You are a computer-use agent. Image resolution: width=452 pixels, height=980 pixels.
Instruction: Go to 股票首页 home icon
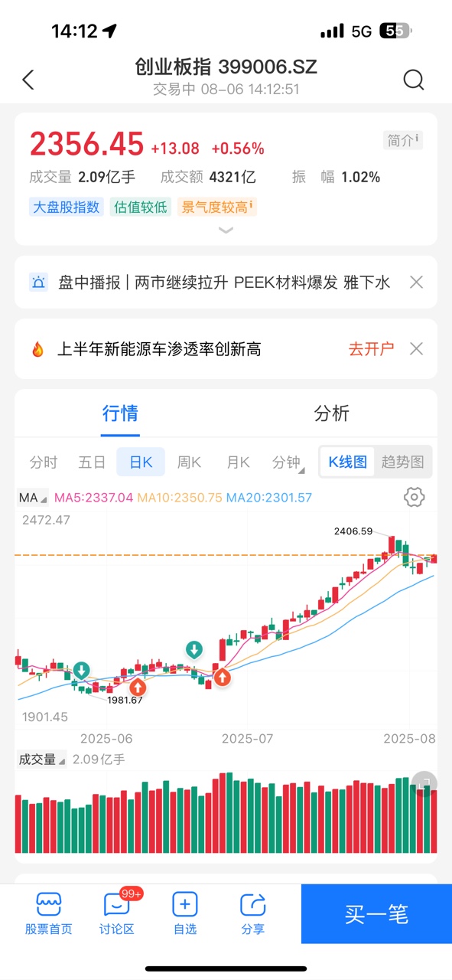coord(48,904)
